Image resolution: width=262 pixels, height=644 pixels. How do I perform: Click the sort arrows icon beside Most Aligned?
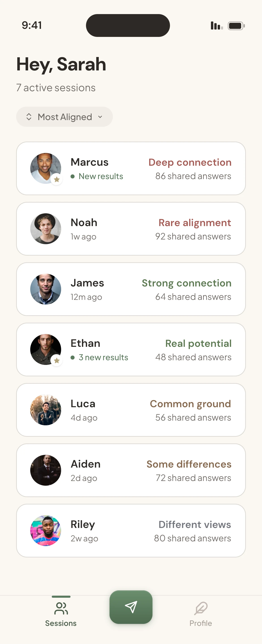point(29,117)
